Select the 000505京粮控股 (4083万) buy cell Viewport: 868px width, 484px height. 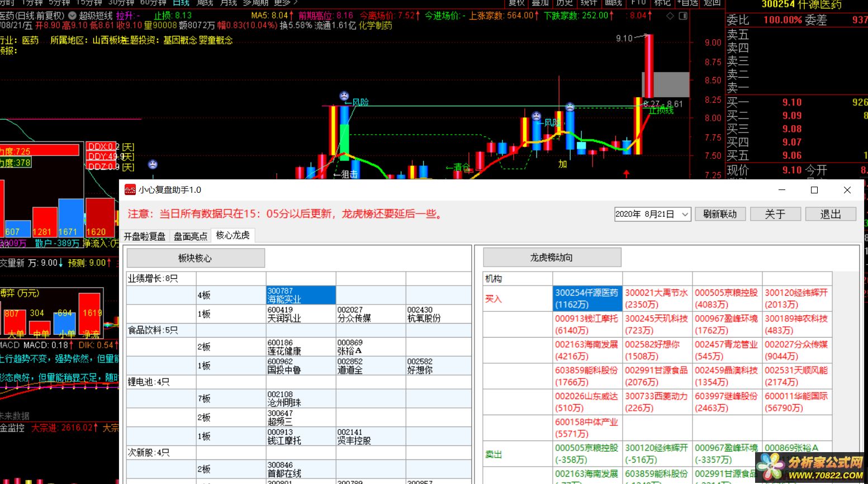pyautogui.click(x=727, y=298)
